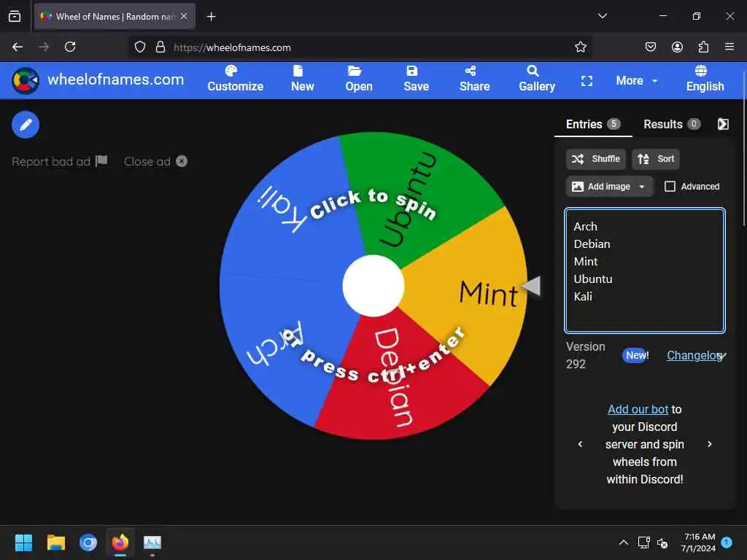Open taskbar clock and date
Image resolution: width=747 pixels, height=560 pixels.
[698, 542]
